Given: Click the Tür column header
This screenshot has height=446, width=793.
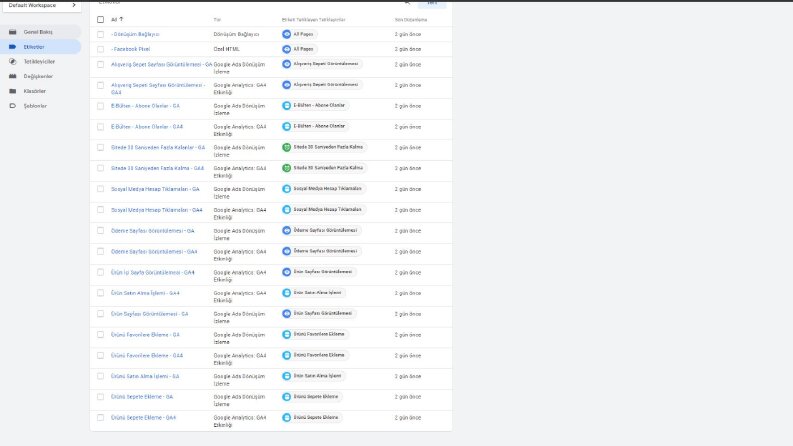Looking at the screenshot, I should [x=217, y=20].
